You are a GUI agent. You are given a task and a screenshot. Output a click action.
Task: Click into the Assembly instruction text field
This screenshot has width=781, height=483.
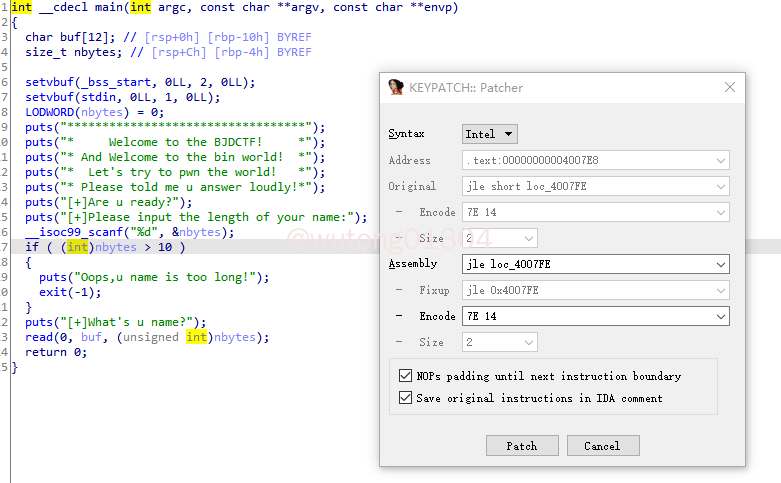(x=585, y=264)
